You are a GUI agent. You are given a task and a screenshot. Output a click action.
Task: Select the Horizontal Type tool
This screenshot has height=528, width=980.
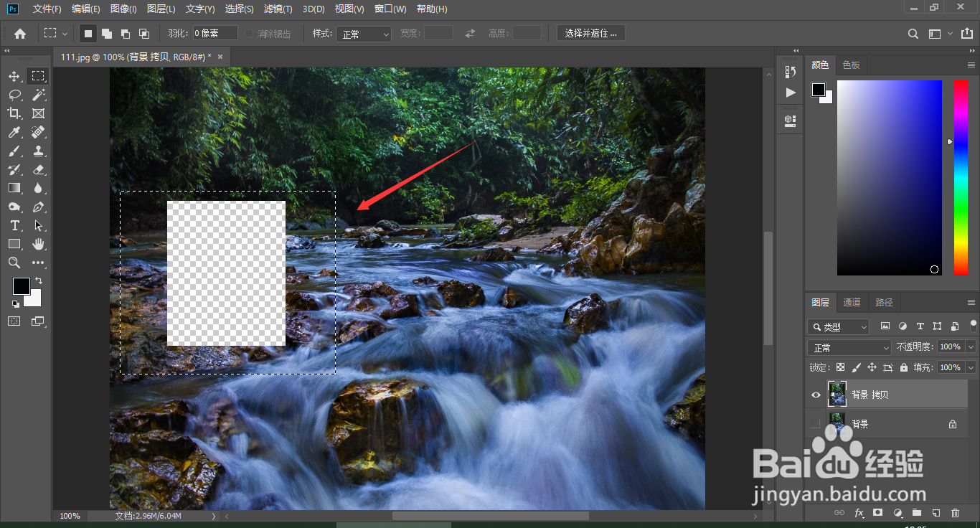click(x=14, y=225)
